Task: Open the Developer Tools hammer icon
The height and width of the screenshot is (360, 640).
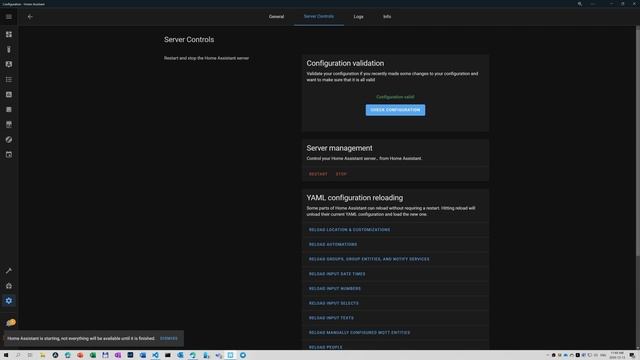Action: point(9,271)
